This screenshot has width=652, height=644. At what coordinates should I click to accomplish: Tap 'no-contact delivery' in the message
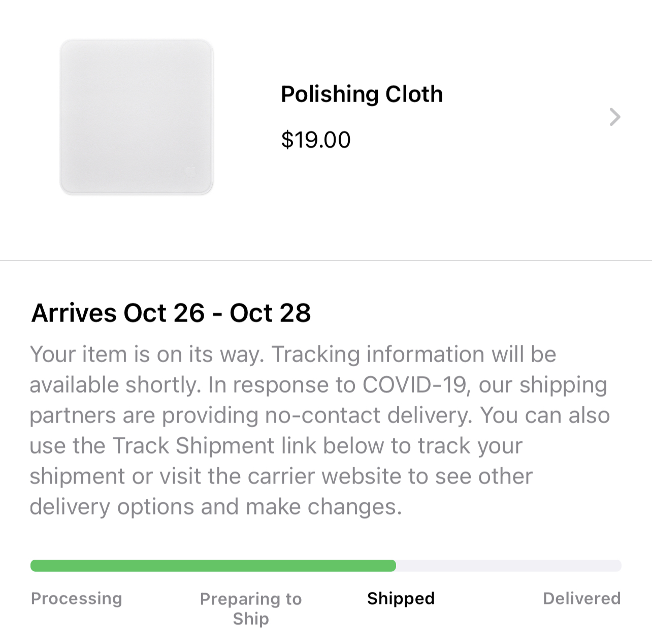[368, 415]
